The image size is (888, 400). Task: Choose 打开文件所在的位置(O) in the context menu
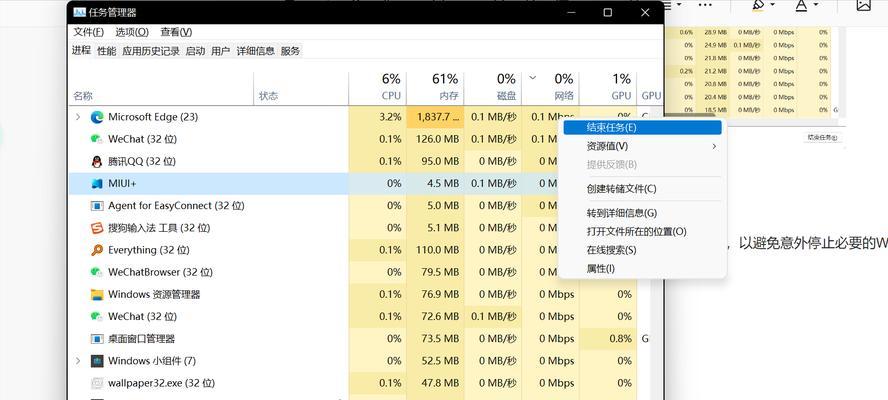(x=642, y=232)
